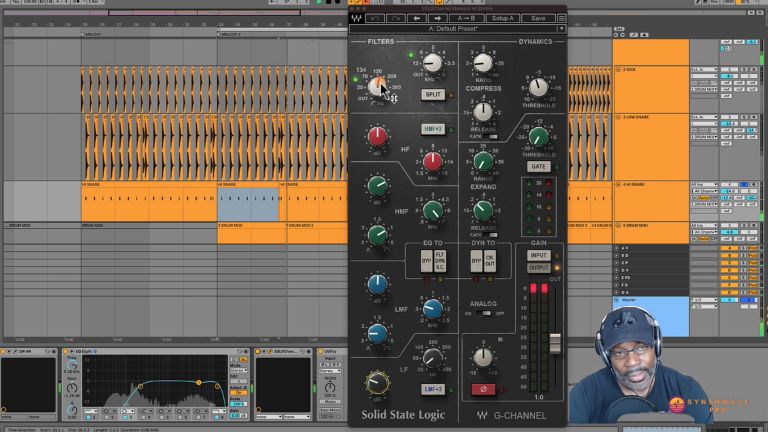
Task: Click the high-pass filter Hz knob
Action: click(377, 86)
